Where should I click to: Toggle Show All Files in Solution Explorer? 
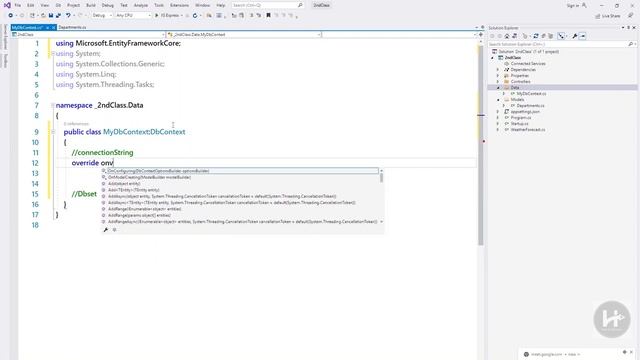[551, 36]
